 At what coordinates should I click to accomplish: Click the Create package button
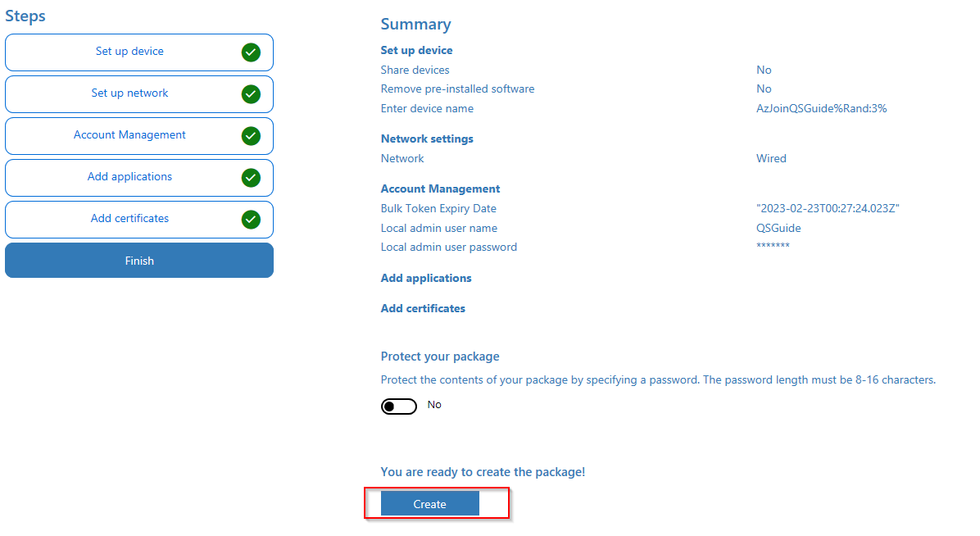click(429, 504)
